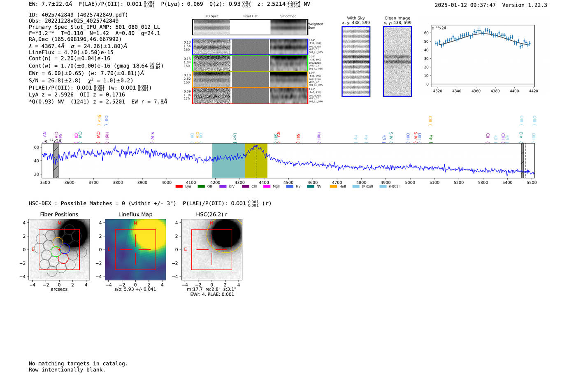The image size is (576, 392).
Task: Open the Clean Image cutout
Action: point(397,61)
